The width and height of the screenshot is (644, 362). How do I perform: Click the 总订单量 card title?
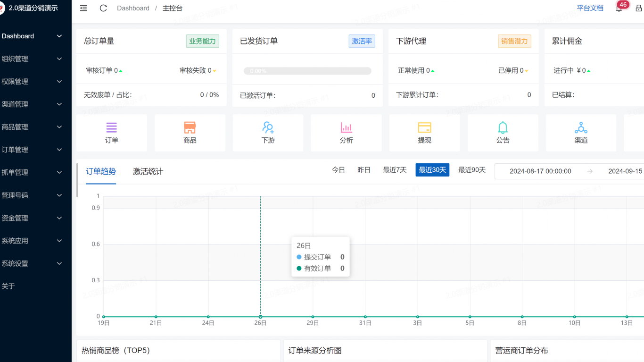[x=99, y=41]
